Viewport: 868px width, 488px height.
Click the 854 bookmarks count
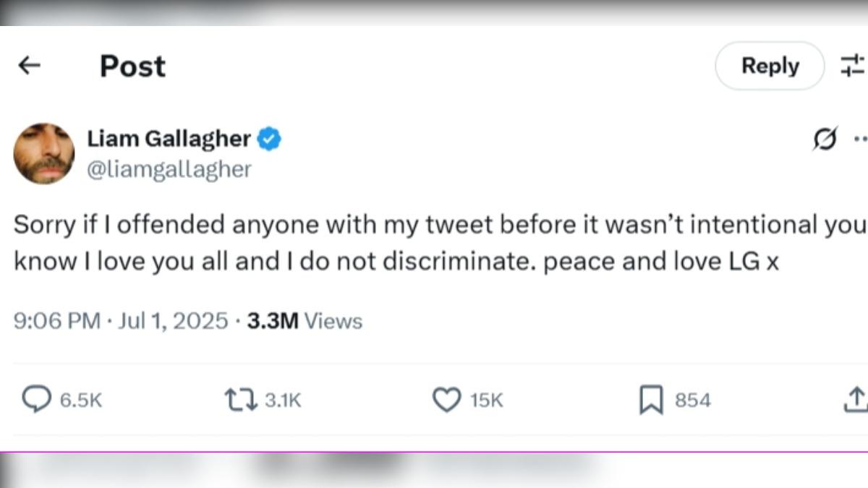click(693, 400)
